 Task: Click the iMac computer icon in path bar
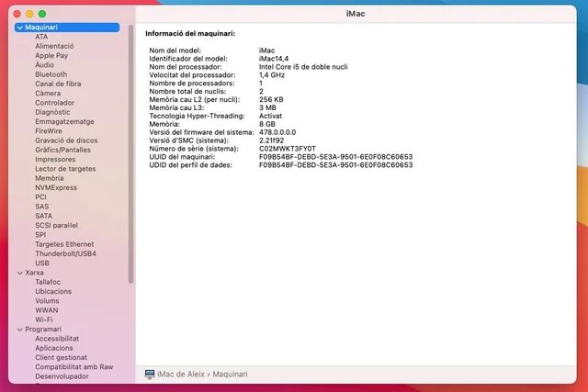click(150, 374)
